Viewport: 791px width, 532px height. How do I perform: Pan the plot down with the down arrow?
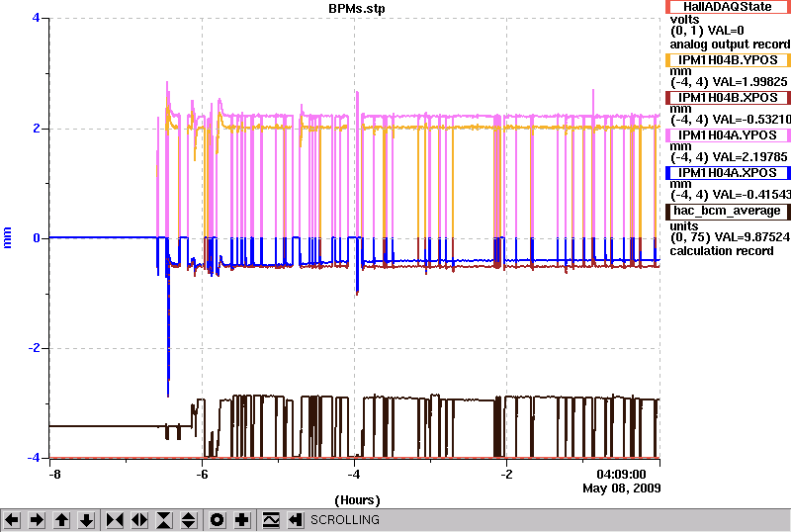(86, 520)
